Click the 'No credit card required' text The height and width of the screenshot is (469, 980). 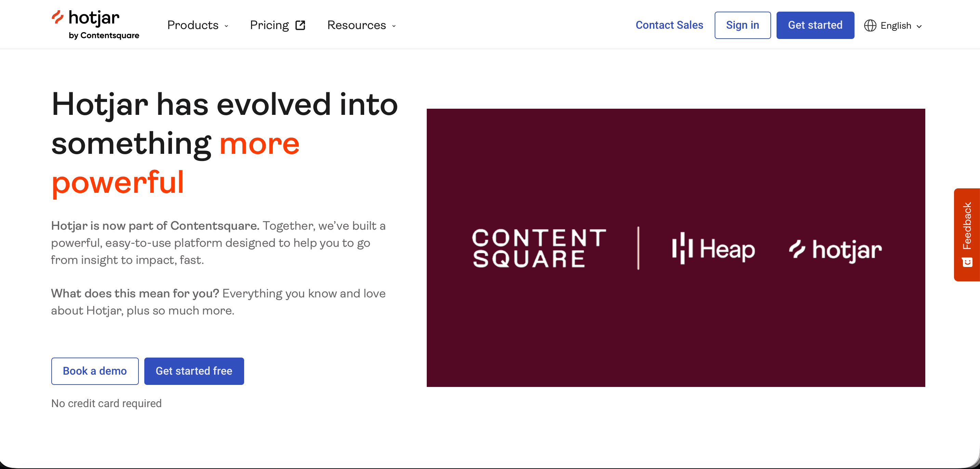pos(107,403)
